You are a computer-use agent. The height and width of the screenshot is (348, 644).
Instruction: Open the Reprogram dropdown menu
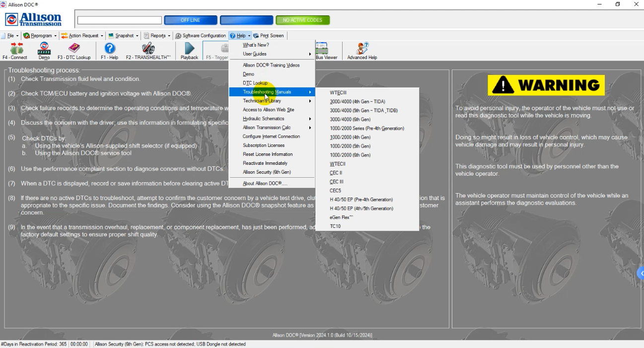pos(40,36)
